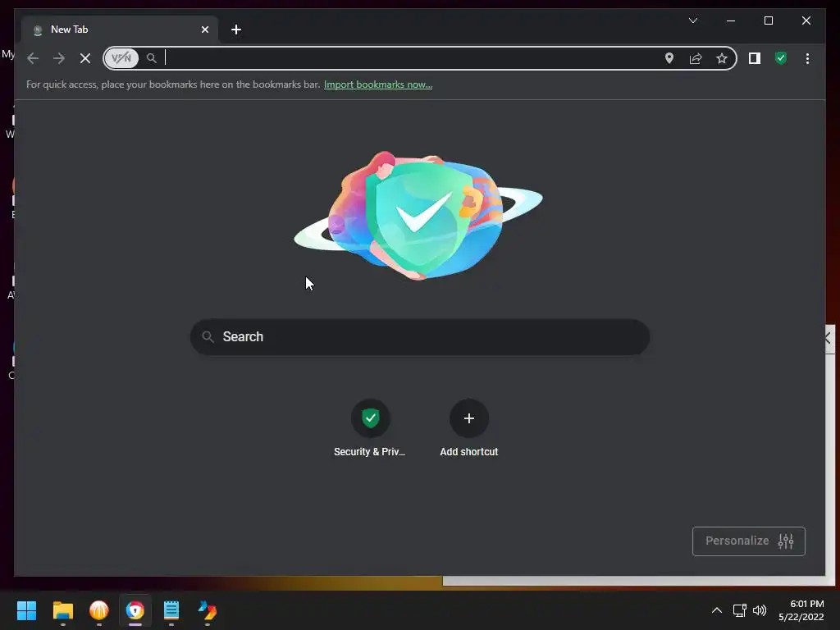840x630 pixels.
Task: Open the orange globe app in taskbar
Action: click(x=99, y=610)
